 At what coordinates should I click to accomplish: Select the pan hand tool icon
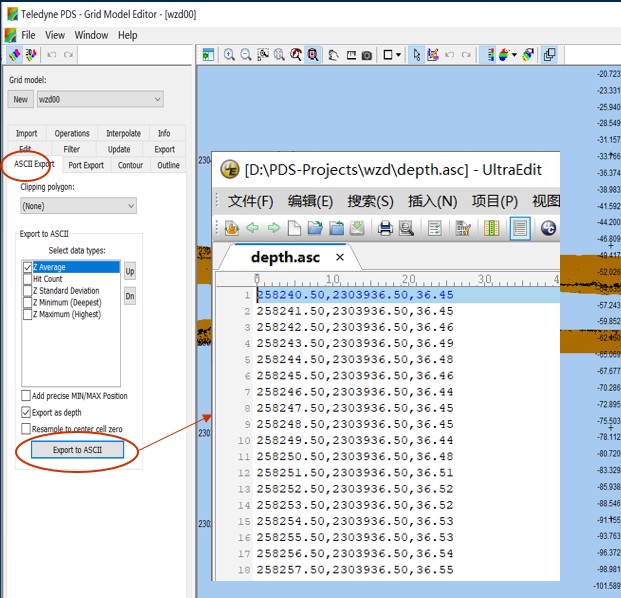click(x=333, y=55)
